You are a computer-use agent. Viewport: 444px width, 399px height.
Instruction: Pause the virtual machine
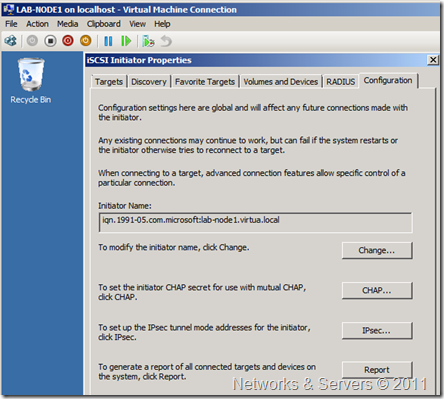[108, 41]
